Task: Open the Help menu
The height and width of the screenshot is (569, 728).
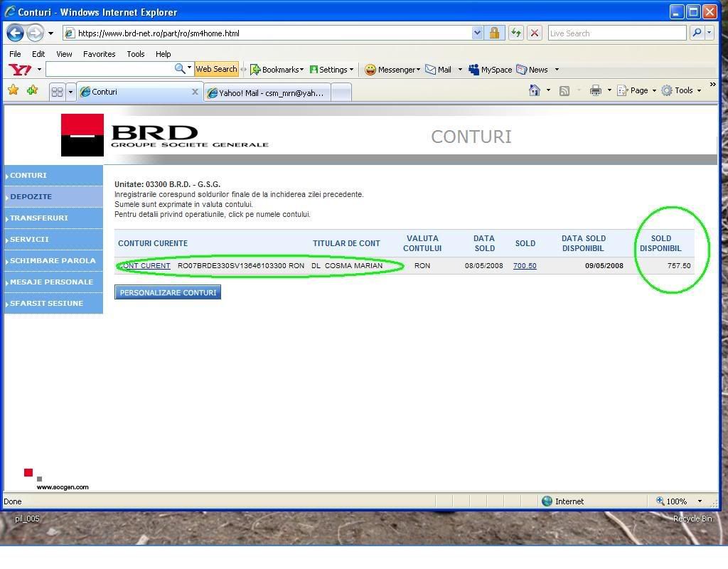Action: point(163,54)
